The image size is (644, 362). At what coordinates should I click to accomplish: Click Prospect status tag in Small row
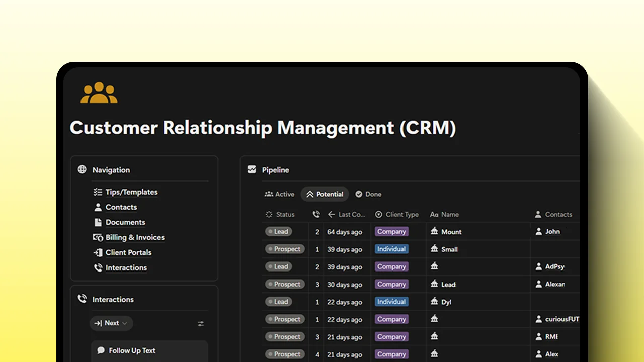click(x=285, y=249)
